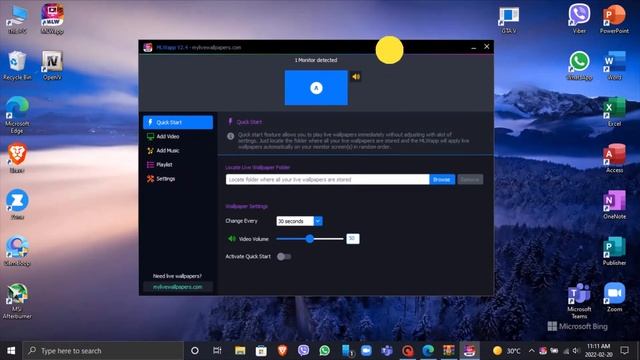Open the weather widget showing 30°C
Image resolution: width=640 pixels, height=360 pixels.
coord(506,351)
